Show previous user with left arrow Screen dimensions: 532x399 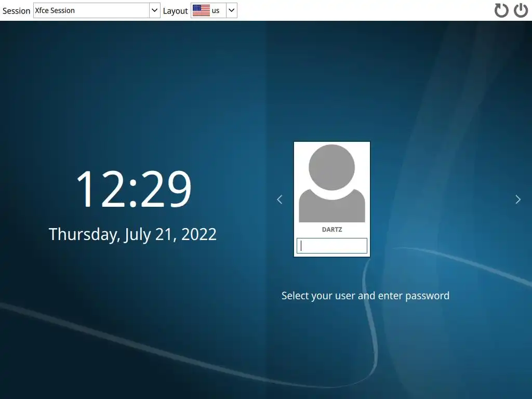[x=280, y=199]
